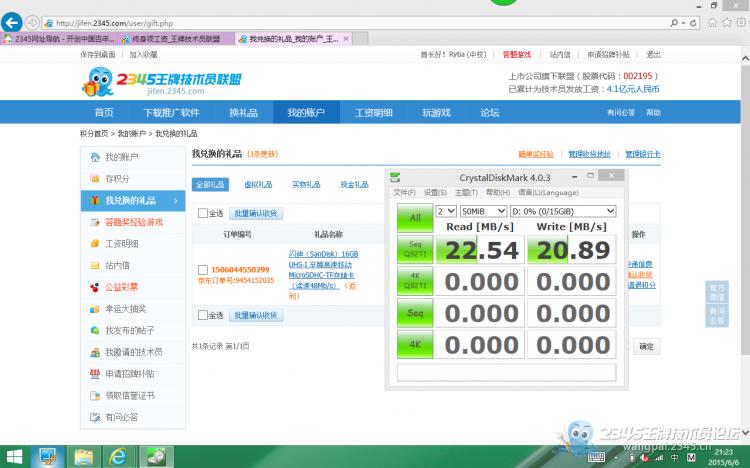
Task: Select 论坛 in navigation bar
Action: (489, 112)
